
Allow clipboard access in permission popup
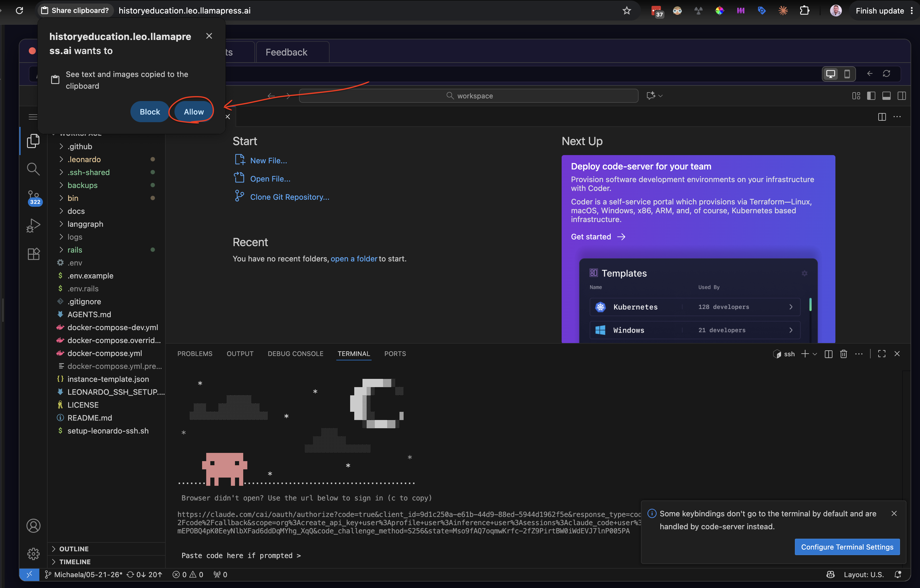pyautogui.click(x=194, y=112)
